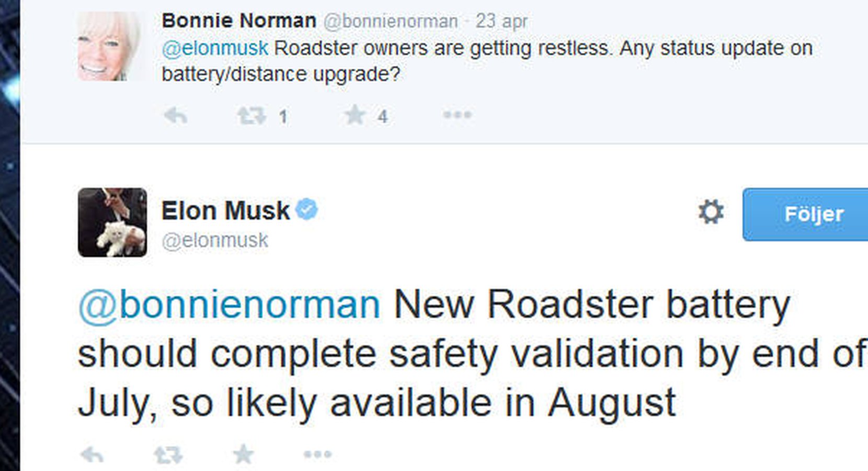This screenshot has width=868, height=471.
Task: Open the 23 apr timestamp link
Action: pos(501,21)
